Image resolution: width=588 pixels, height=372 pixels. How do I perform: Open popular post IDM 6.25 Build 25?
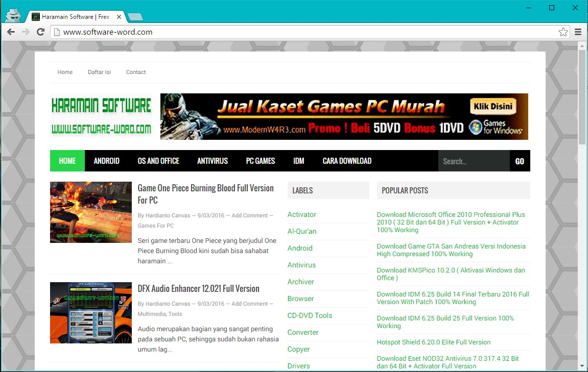coord(445,322)
